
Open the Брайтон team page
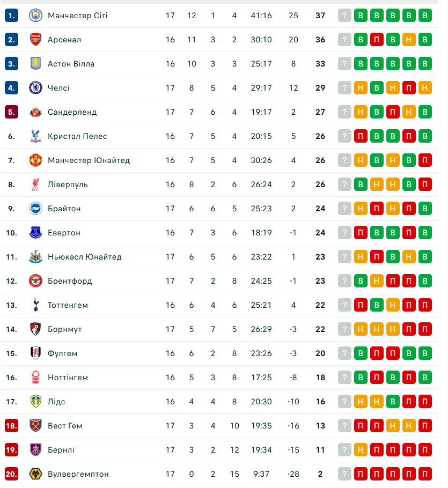click(x=64, y=209)
